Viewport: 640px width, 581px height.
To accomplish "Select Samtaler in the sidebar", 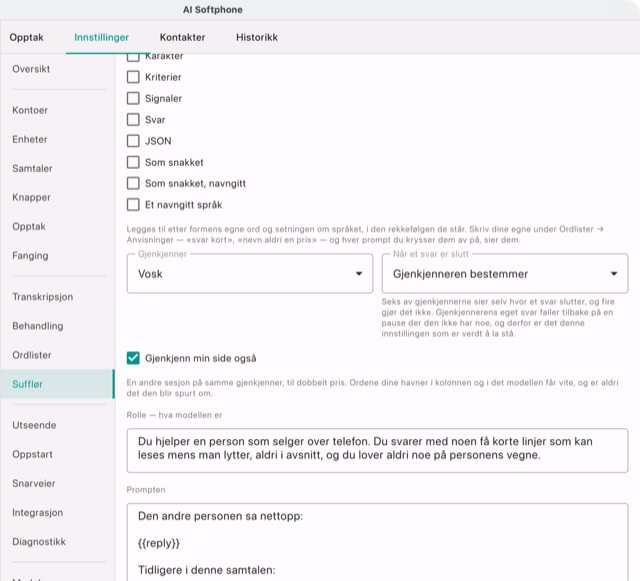I will pos(57,168).
